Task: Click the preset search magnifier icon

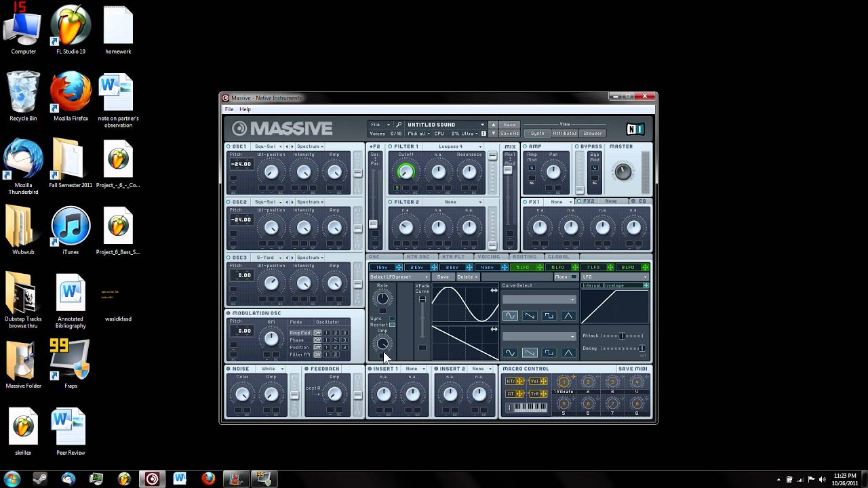Action: tap(399, 125)
